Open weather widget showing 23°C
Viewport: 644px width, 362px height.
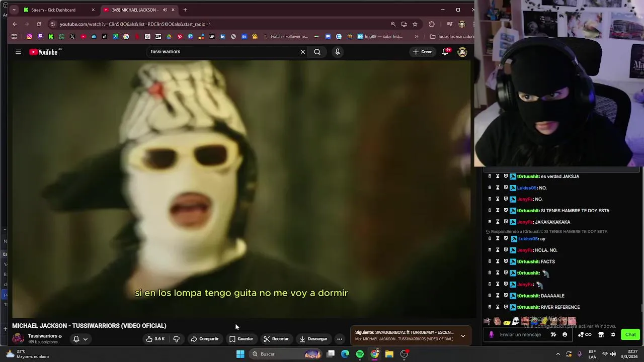pos(28,354)
